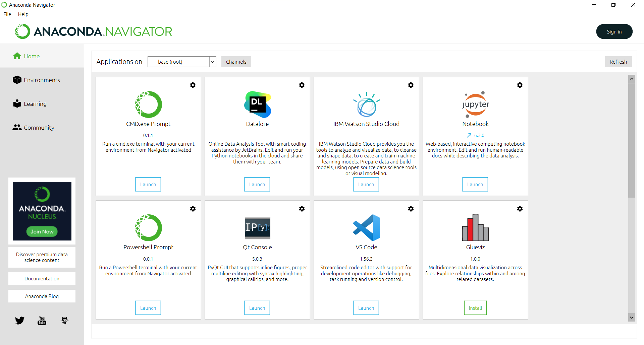Screen dimensions: 644x345
Task: Open the Documentation link
Action: pyautogui.click(x=42, y=279)
